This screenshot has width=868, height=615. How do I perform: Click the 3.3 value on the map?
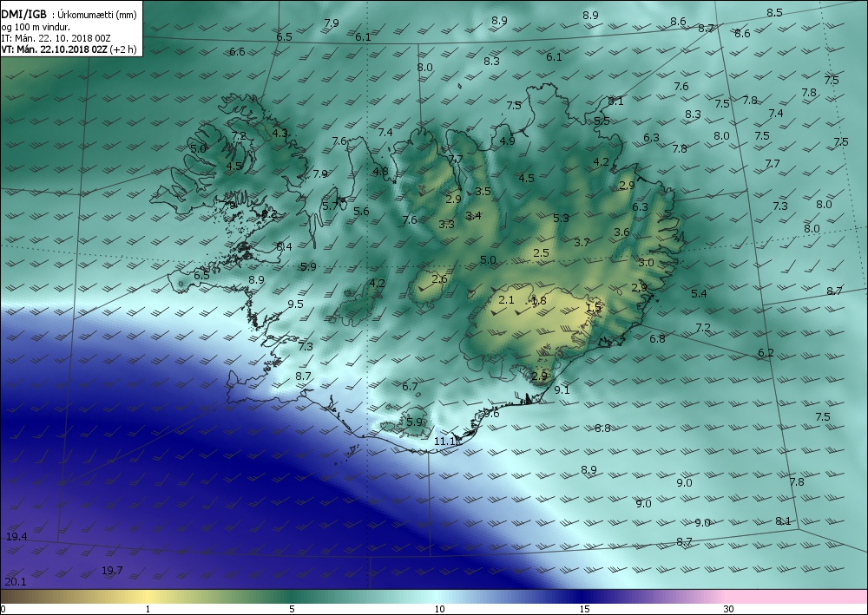[x=446, y=224]
